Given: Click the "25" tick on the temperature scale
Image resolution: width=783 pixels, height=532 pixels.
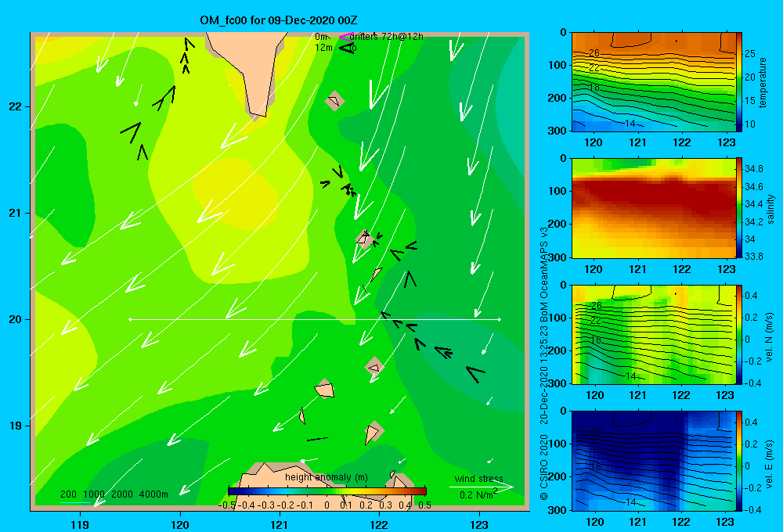Looking at the screenshot, I should click(x=750, y=54).
